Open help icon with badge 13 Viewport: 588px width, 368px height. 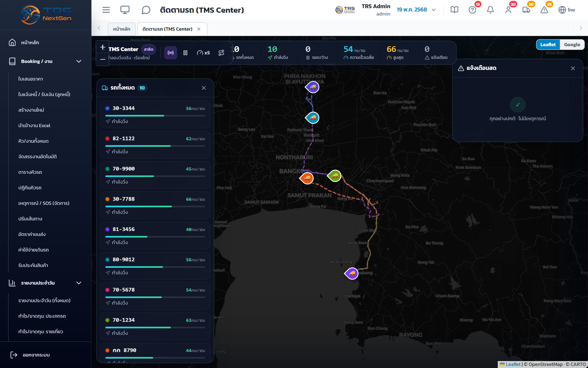pyautogui.click(x=472, y=10)
